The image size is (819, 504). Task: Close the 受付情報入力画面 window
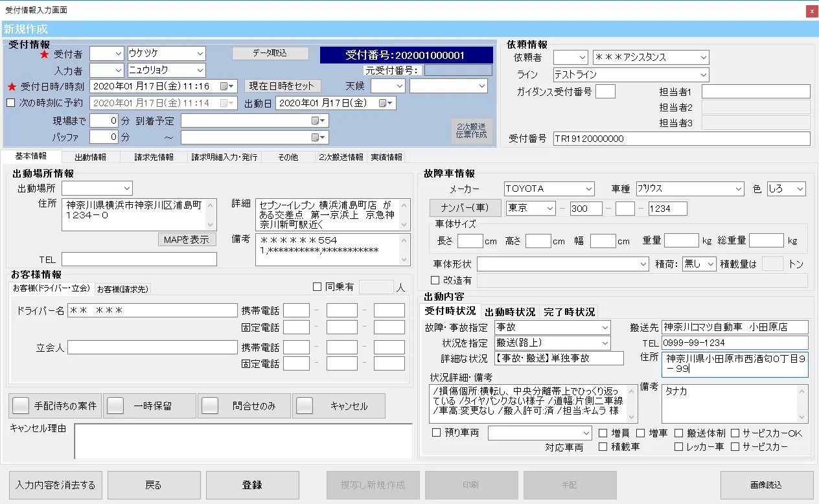811,11
